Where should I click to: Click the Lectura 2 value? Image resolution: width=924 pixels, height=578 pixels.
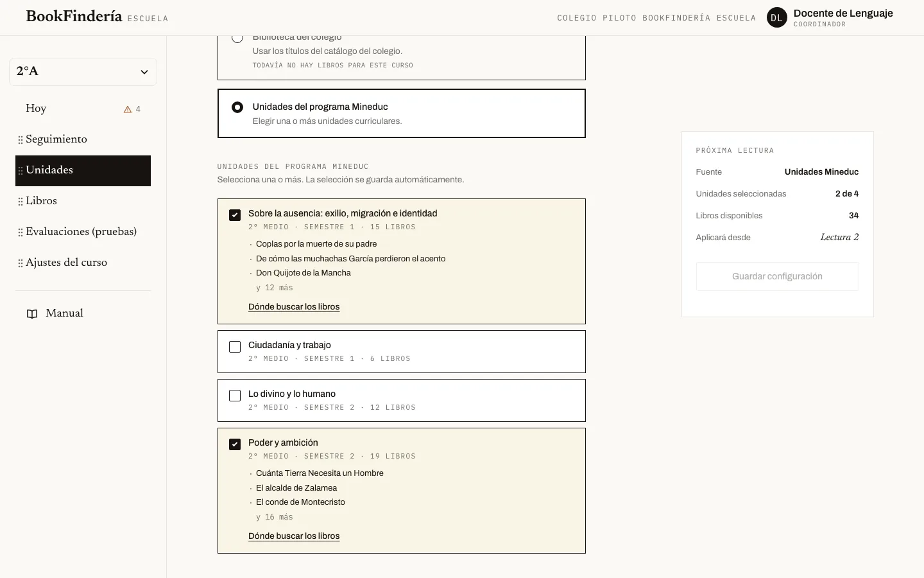pos(839,237)
